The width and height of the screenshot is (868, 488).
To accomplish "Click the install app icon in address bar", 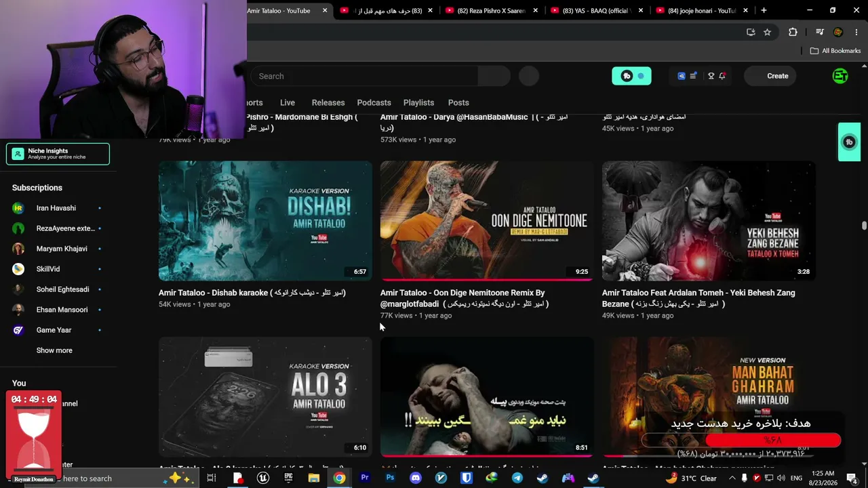I will coord(751,32).
